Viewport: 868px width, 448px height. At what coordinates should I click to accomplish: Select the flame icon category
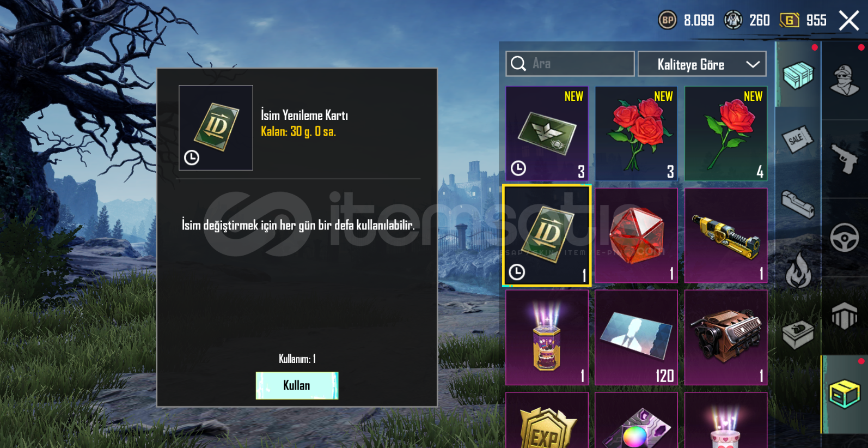click(798, 270)
